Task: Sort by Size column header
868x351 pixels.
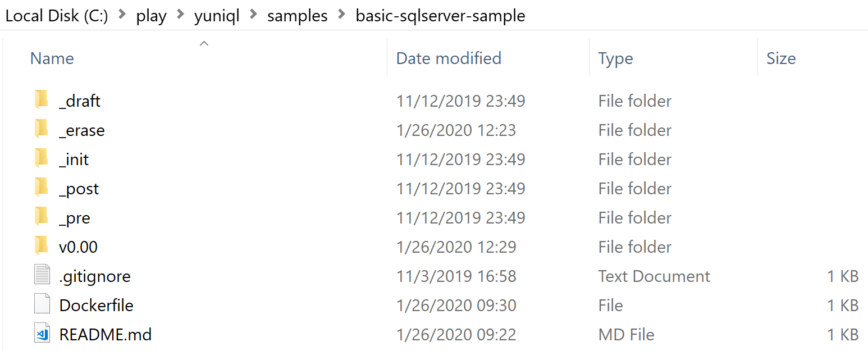Action: 781,58
